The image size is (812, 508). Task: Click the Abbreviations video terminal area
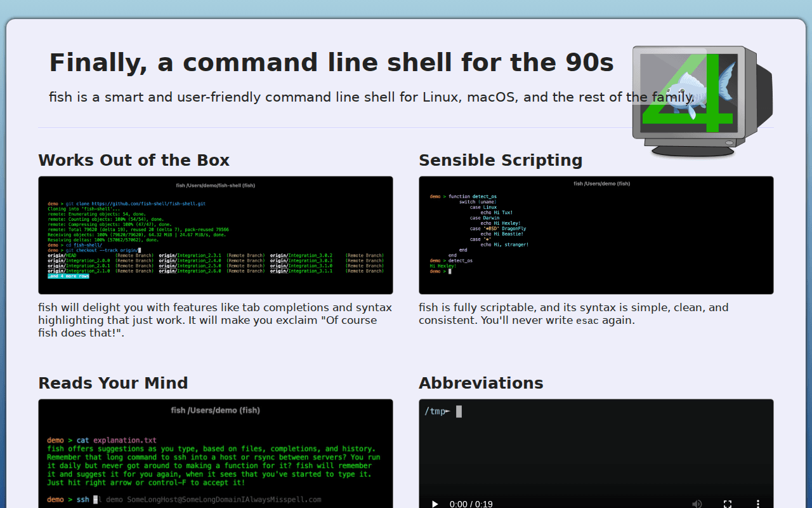tap(596, 451)
